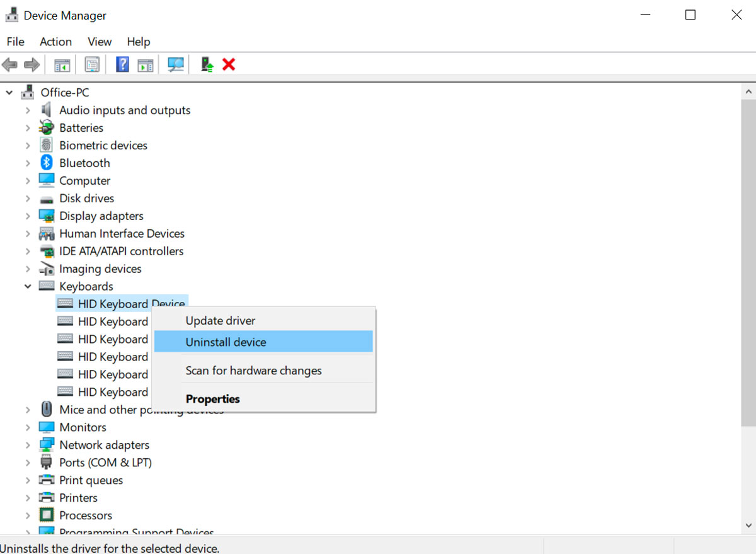Click the Bluetooth category icon
This screenshot has height=554, width=756.
[47, 163]
